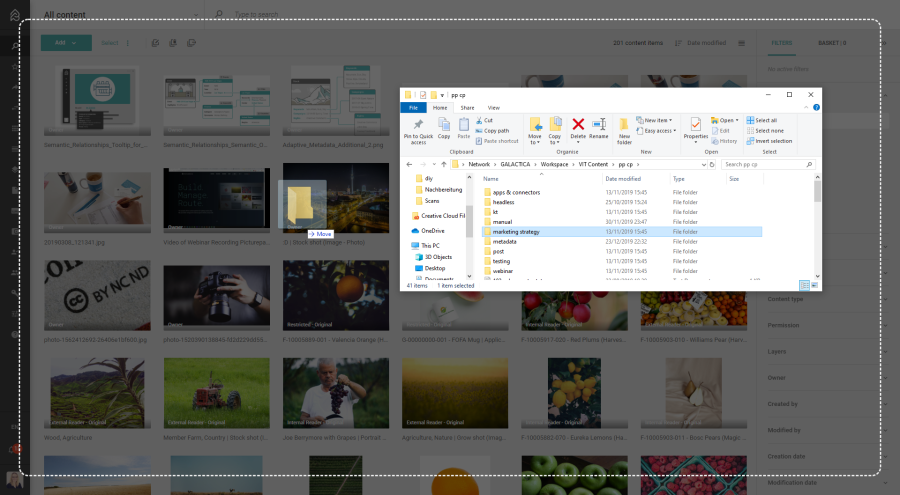Click Network in the breadcrumb path
Viewport: 900px width, 495px height.
pos(479,164)
